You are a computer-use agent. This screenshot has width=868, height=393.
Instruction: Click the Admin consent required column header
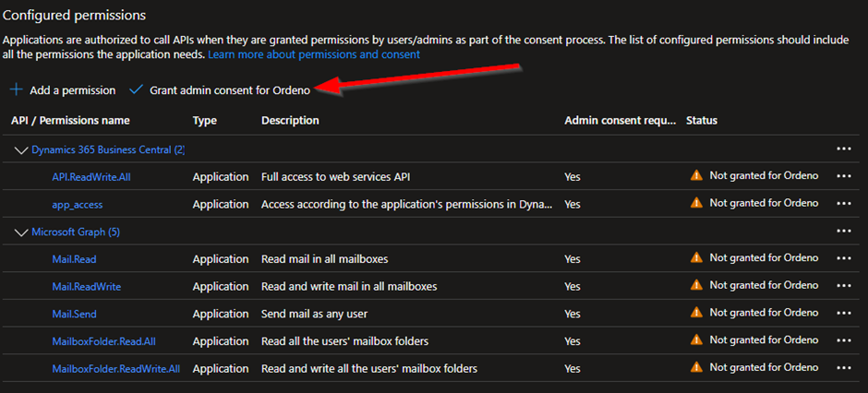[620, 121]
